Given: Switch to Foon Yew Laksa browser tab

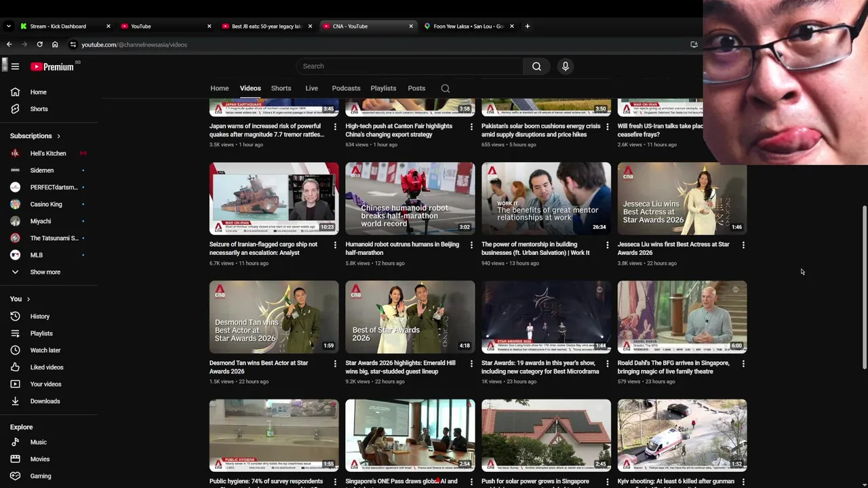Looking at the screenshot, I should click(470, 26).
